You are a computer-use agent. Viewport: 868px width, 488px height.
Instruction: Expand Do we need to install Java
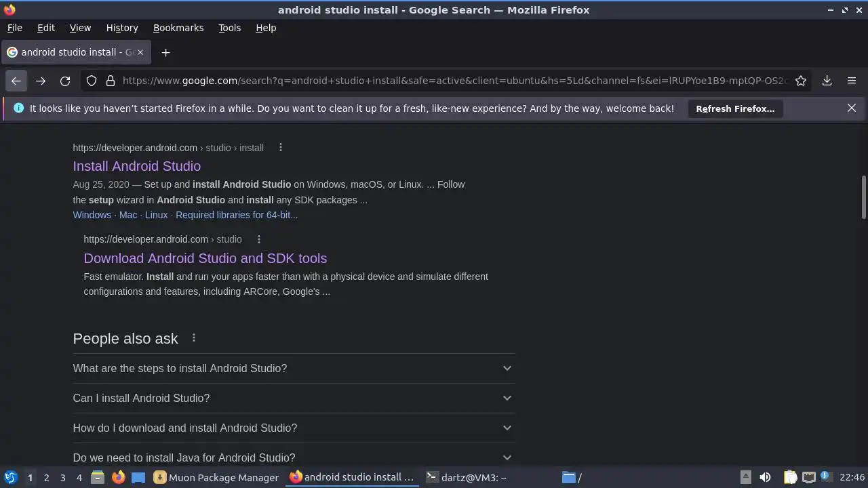coord(294,455)
